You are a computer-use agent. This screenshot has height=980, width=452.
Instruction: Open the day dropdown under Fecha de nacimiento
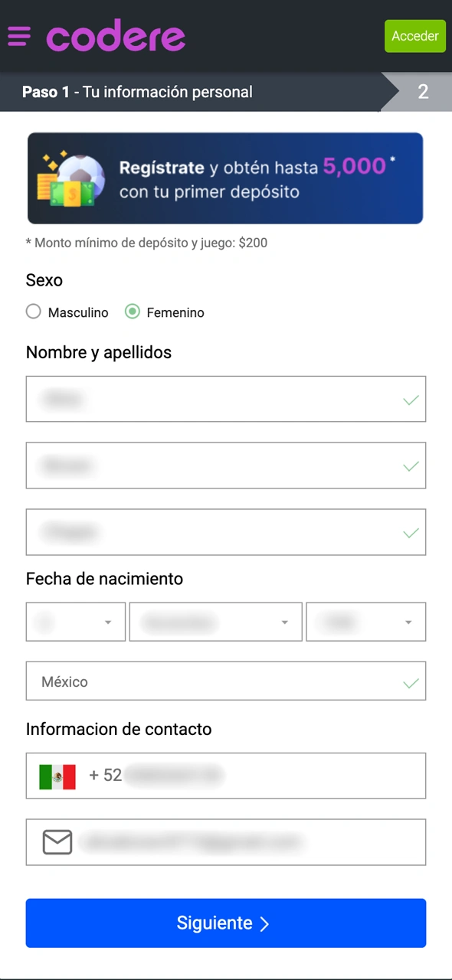pyautogui.click(x=75, y=622)
